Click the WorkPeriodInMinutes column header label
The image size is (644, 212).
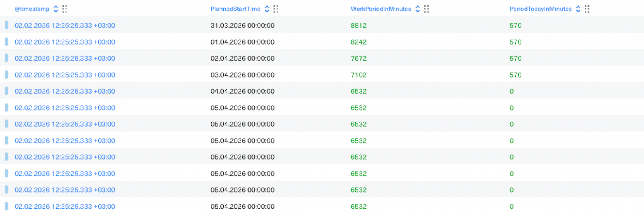381,9
